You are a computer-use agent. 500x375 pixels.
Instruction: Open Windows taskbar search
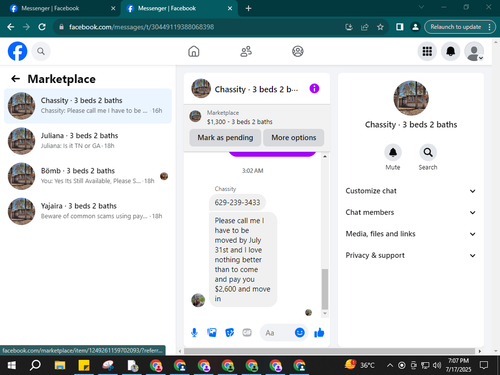(35, 365)
